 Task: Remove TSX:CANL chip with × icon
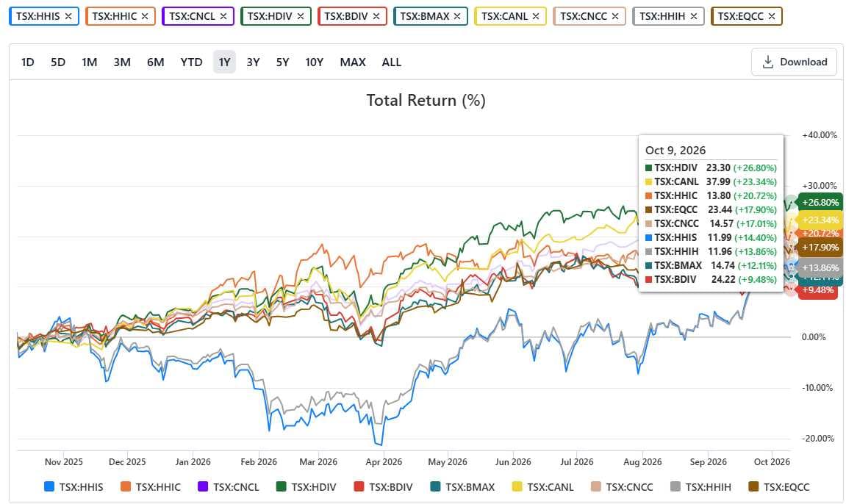(536, 17)
